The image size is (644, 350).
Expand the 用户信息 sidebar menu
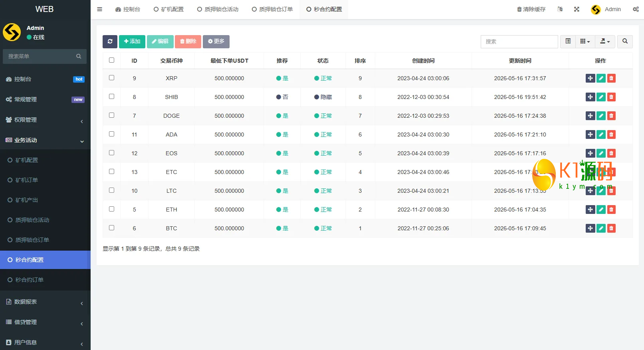click(45, 342)
